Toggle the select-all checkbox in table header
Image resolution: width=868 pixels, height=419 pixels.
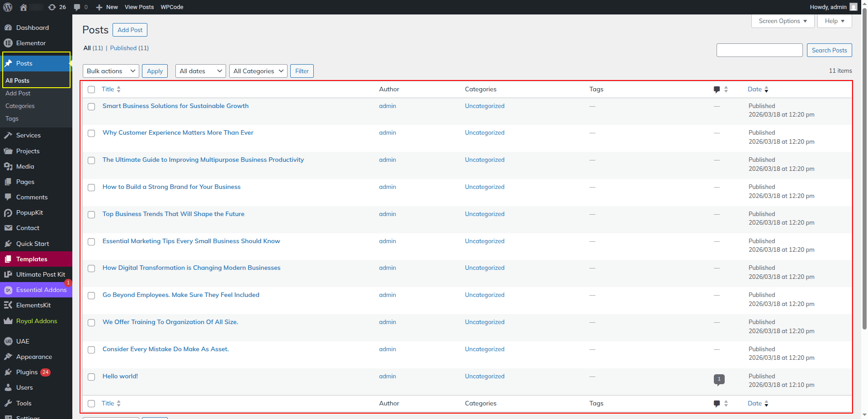click(91, 89)
